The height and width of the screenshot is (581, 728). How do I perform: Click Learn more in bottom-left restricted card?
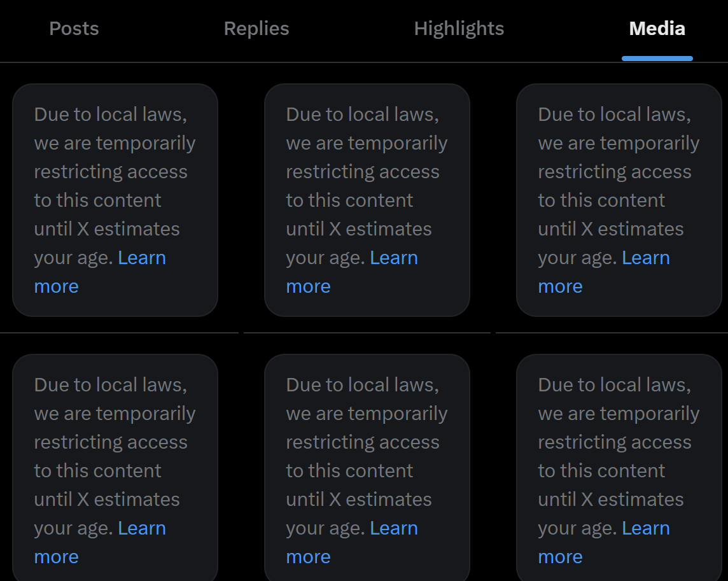pyautogui.click(x=142, y=528)
